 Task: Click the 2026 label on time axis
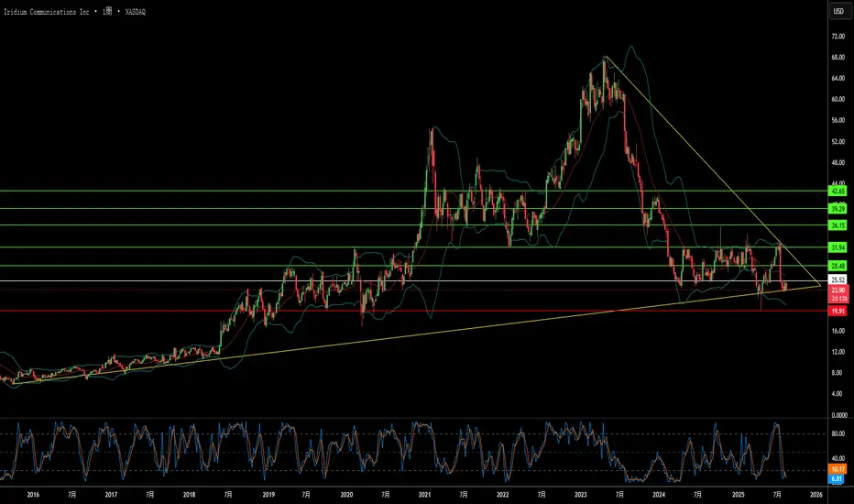click(x=816, y=495)
